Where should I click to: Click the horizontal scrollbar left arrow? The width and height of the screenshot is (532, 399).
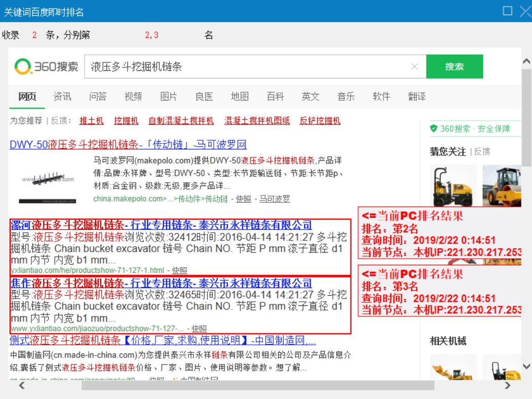pos(22,385)
